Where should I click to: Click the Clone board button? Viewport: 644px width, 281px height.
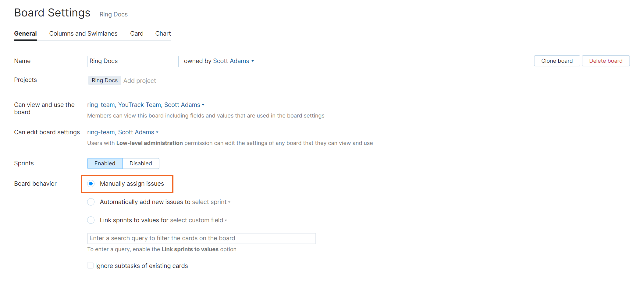[x=557, y=61]
